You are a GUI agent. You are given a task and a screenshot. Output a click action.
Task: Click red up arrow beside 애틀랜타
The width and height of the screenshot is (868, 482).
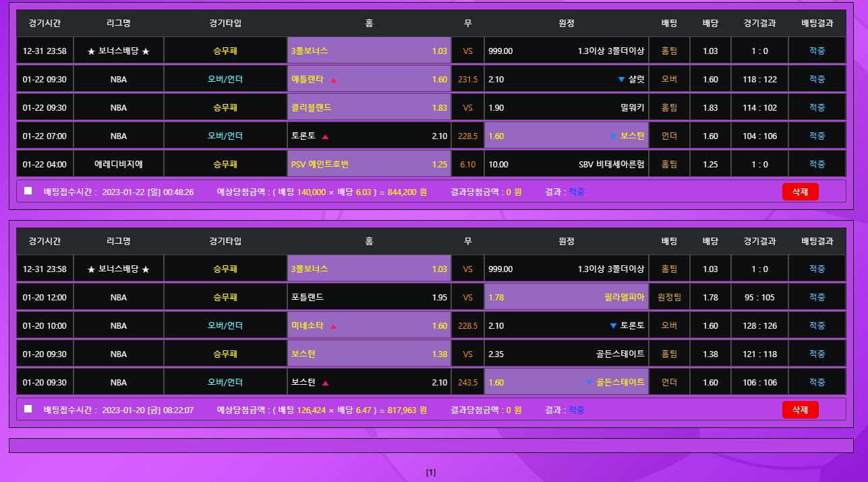[333, 80]
